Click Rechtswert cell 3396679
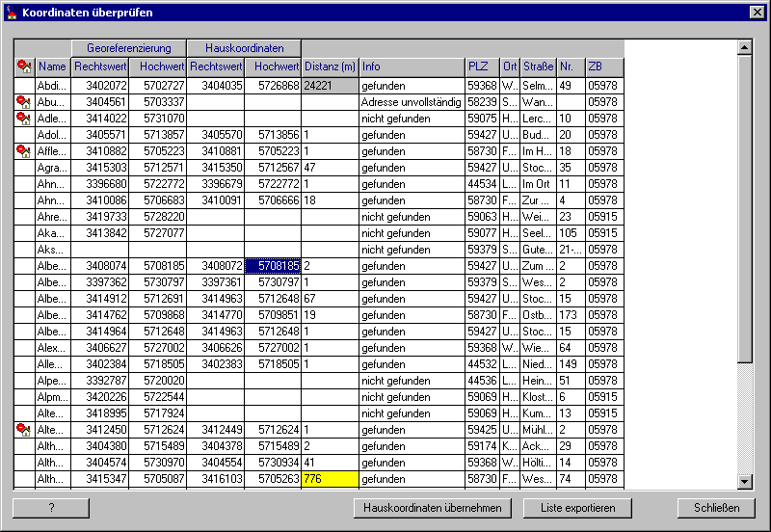The image size is (771, 532). coord(215,184)
